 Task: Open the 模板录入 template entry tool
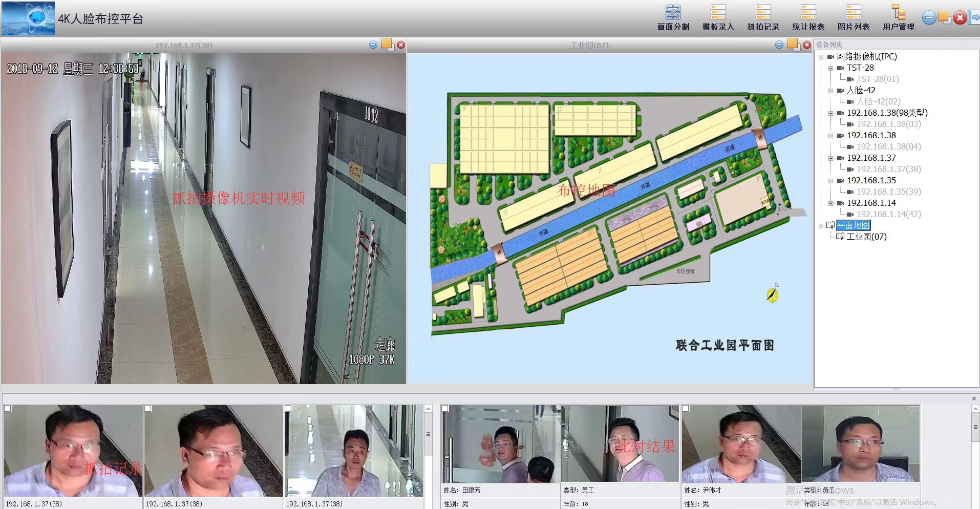coord(718,17)
